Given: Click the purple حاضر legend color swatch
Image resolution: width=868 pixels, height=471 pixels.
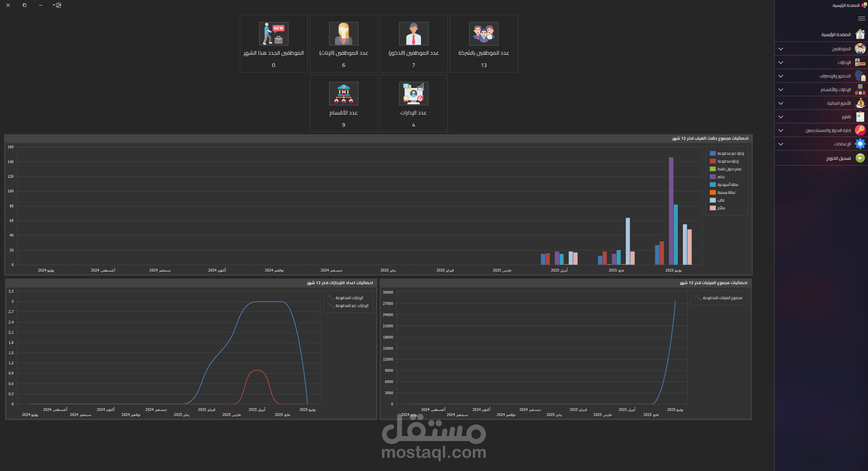Looking at the screenshot, I should pyautogui.click(x=713, y=177).
